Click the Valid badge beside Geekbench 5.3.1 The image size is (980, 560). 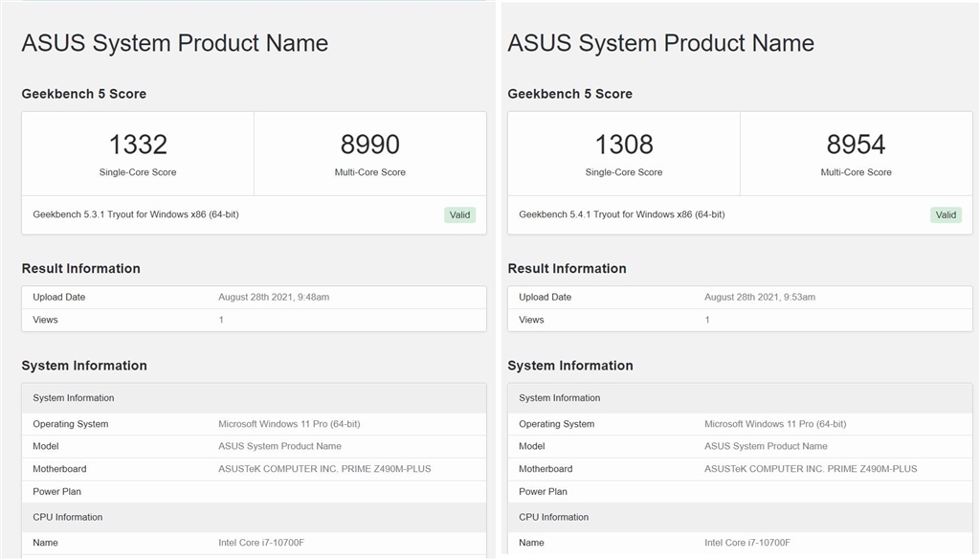click(x=459, y=215)
